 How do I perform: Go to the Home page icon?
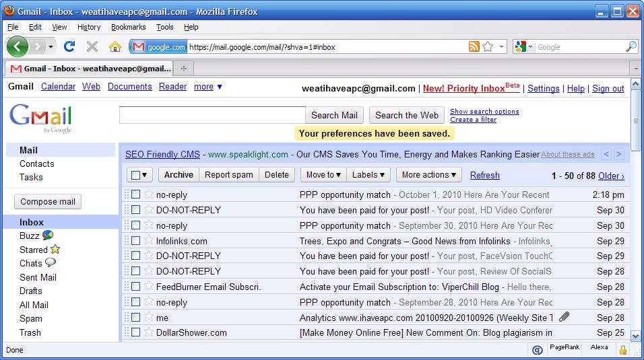(115, 47)
